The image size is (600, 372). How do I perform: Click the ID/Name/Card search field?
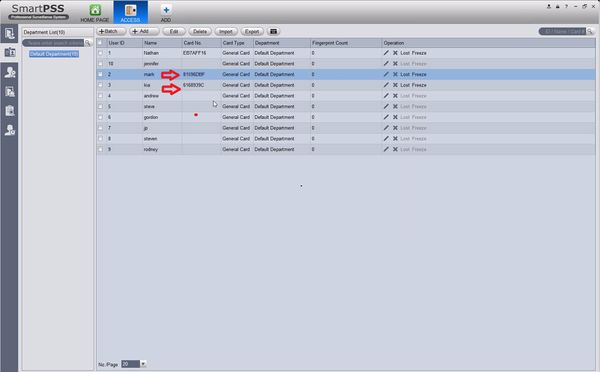coord(562,31)
